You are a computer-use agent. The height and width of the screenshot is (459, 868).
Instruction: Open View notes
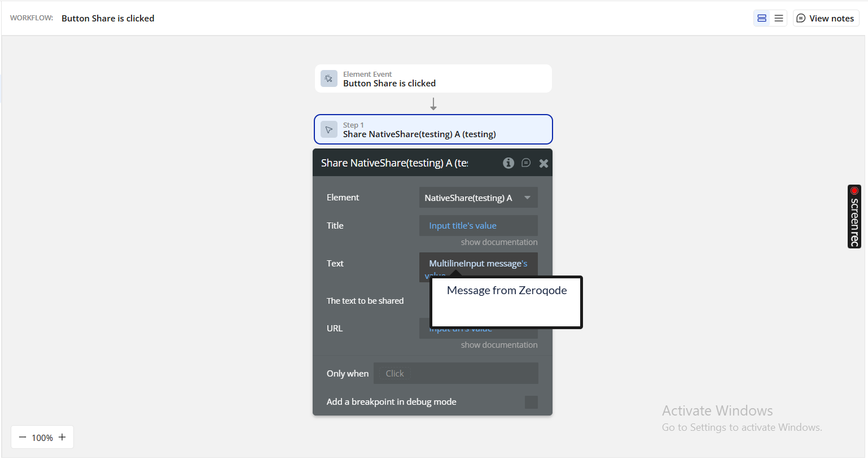coord(825,18)
